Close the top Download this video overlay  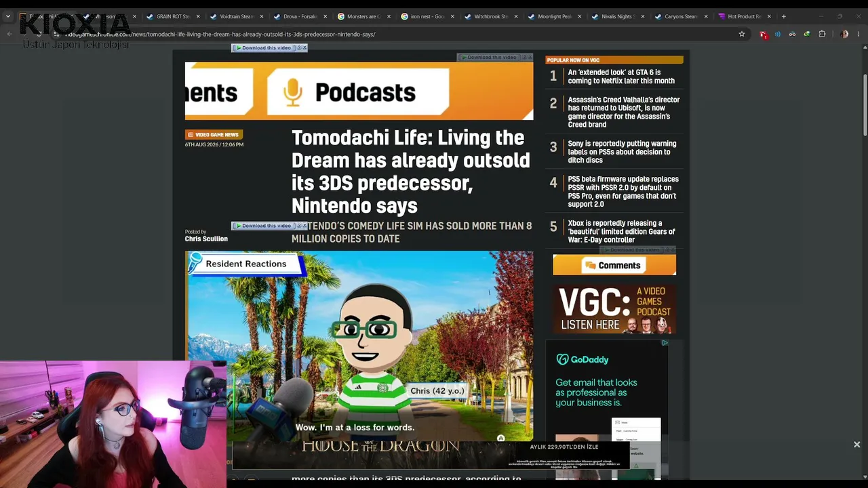click(304, 48)
